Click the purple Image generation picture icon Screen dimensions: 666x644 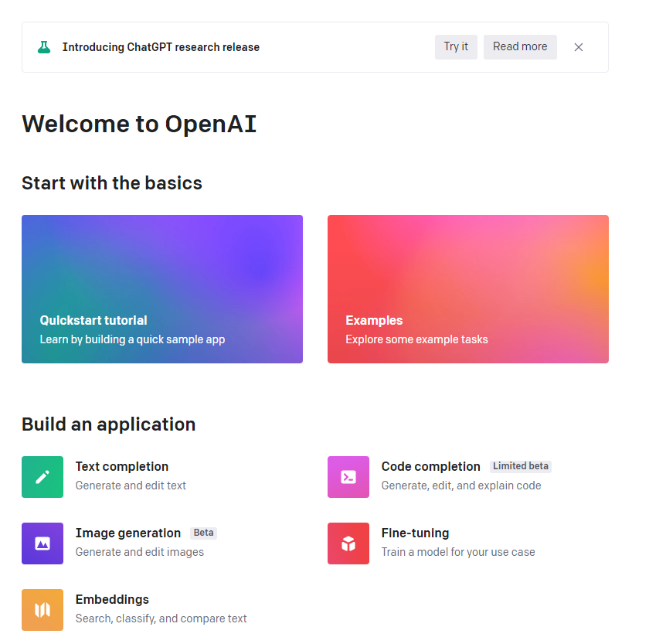[x=42, y=543]
